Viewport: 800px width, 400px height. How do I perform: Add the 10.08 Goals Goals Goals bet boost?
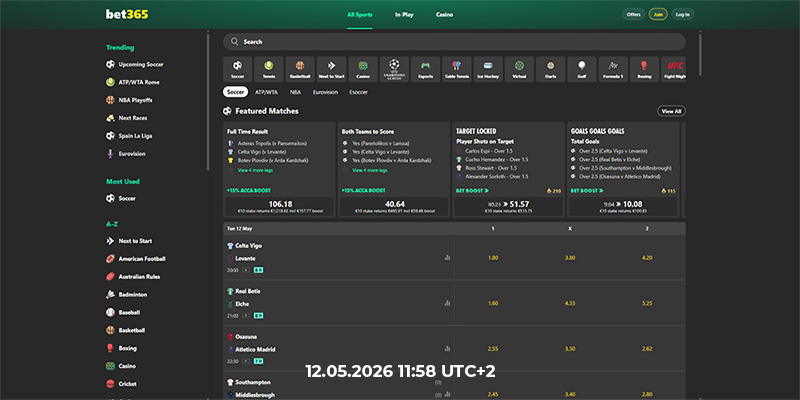(623, 207)
